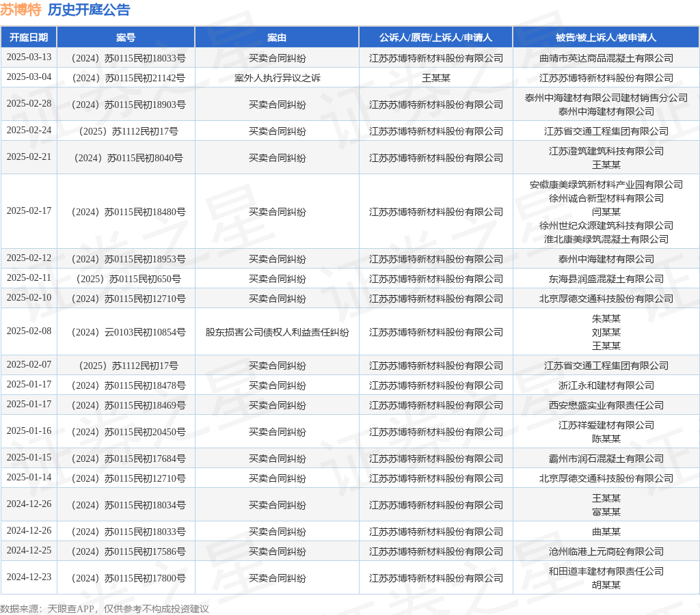Click defendant 泰州中海建材有限公司建材销售分公司
The image size is (700, 615).
606,98
